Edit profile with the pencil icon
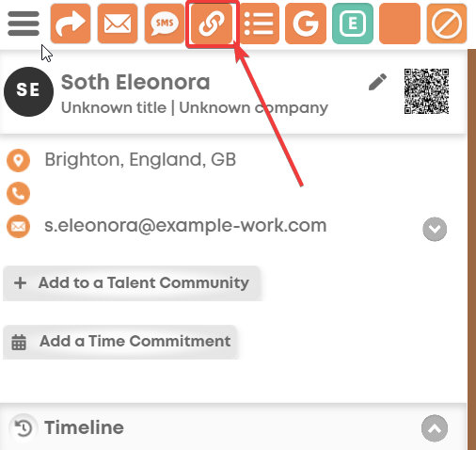 pos(377,82)
